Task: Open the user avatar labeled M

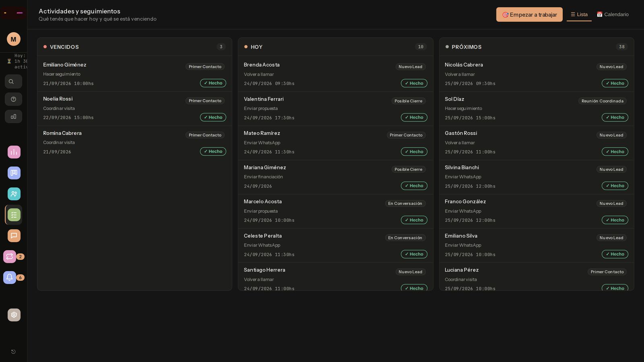Action: pyautogui.click(x=14, y=39)
